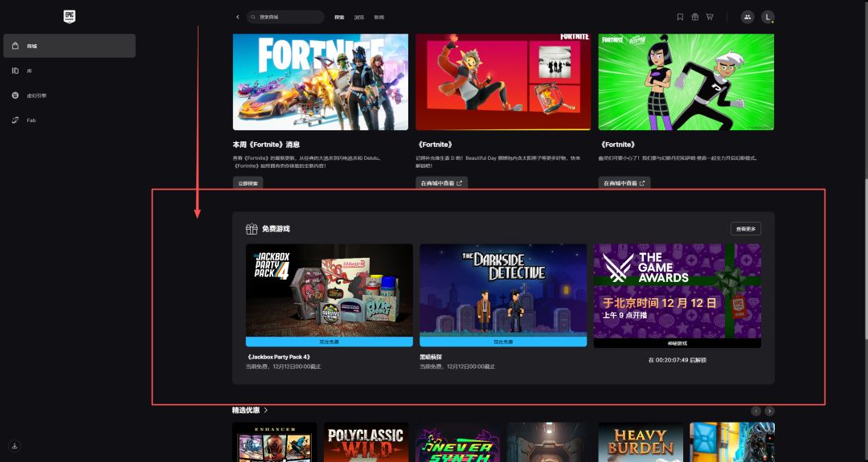
Task: Click the 黑暗侦探 title text
Action: [x=431, y=357]
